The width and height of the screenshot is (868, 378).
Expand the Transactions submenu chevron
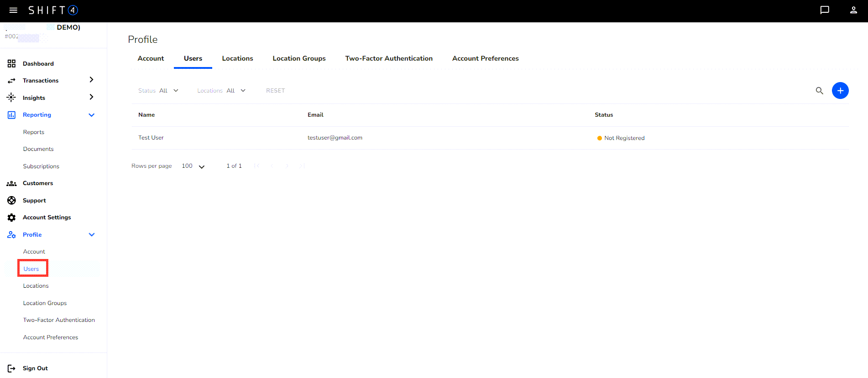point(91,80)
